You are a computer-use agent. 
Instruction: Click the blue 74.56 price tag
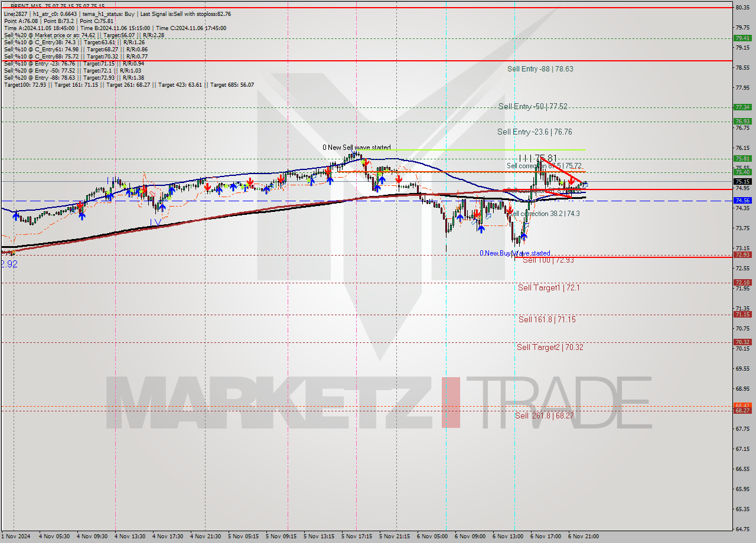742,200
